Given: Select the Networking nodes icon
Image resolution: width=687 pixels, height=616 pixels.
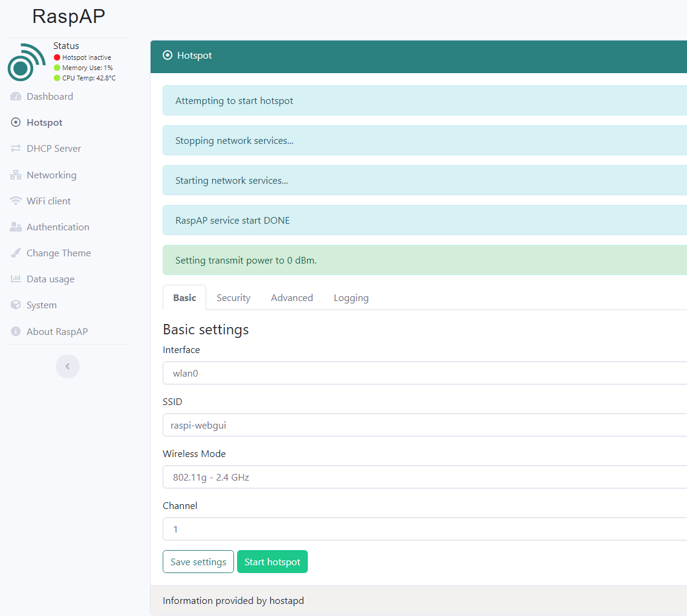Looking at the screenshot, I should coord(15,175).
